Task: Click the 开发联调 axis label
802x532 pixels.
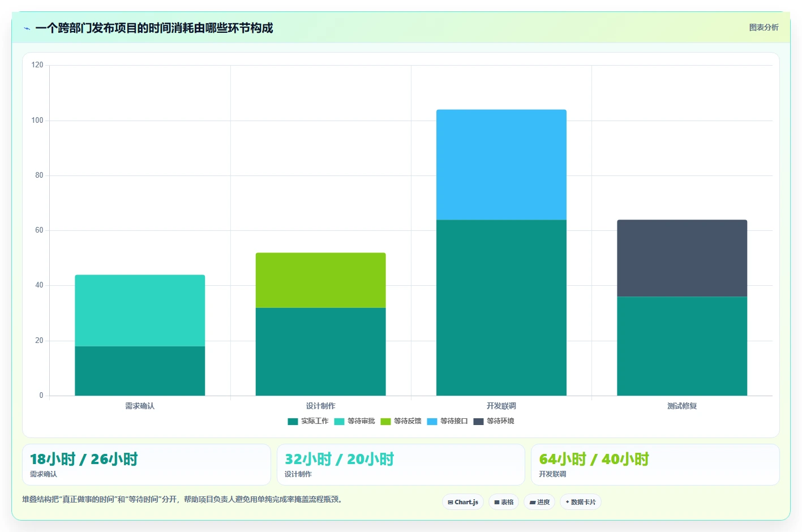Action: point(501,406)
